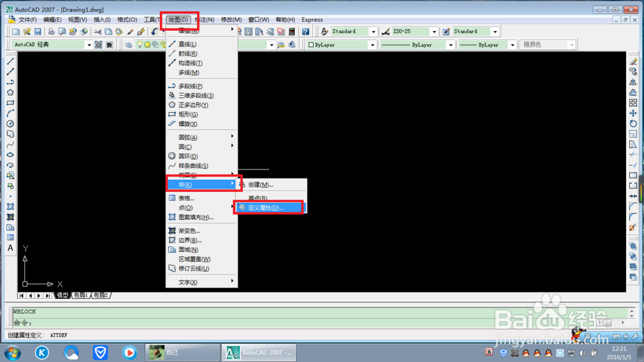Click the command line input field
The image size is (644, 362).
pyautogui.click(x=319, y=323)
